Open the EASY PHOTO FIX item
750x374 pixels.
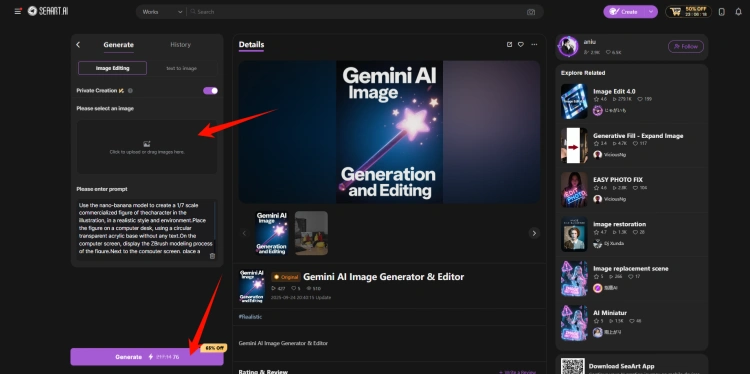pos(618,180)
